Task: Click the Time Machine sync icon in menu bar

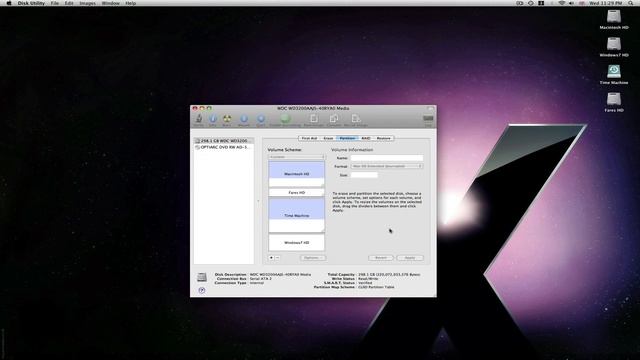Action: coord(531,3)
